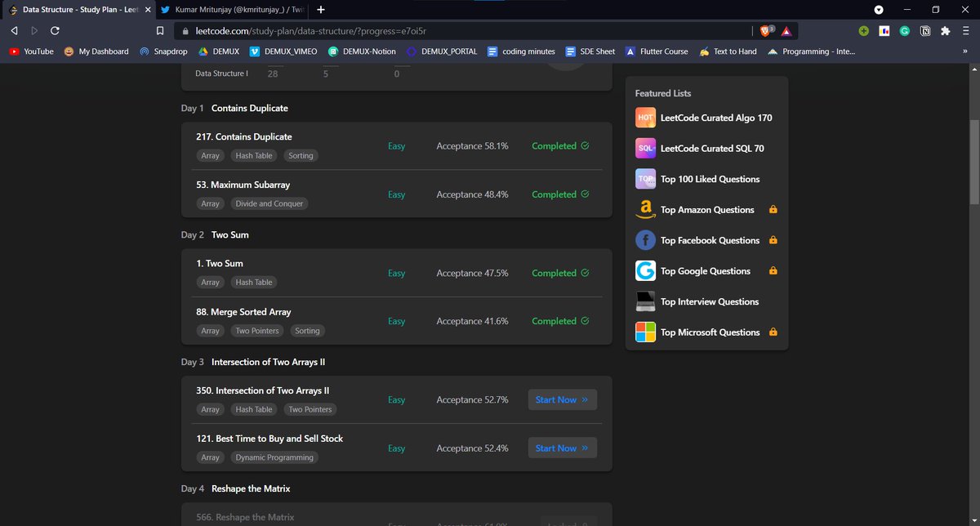The image size is (980, 526).
Task: Click the Acceptance 58.1% text
Action: 472,146
